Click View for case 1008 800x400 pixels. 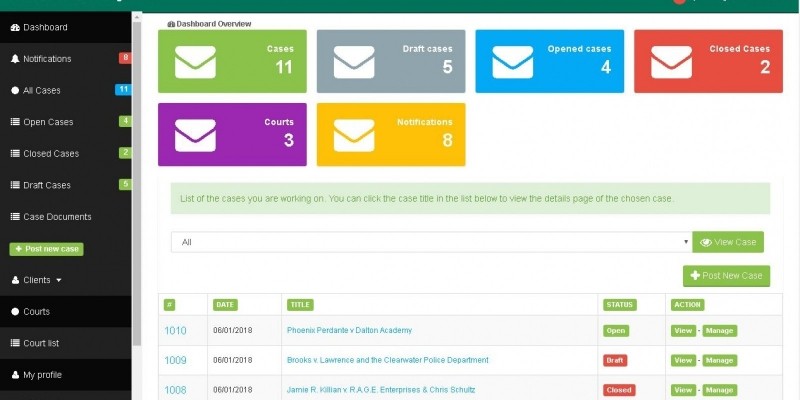(683, 390)
